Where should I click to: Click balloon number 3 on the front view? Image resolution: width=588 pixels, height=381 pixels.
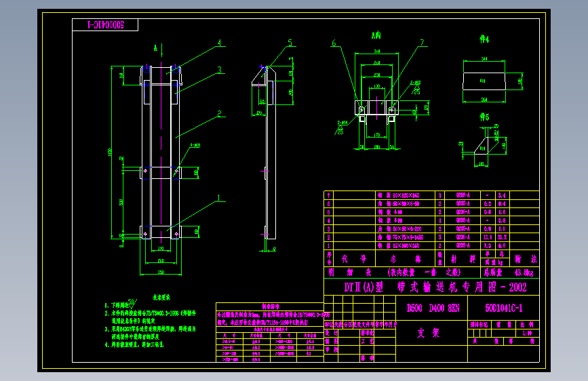pyautogui.click(x=219, y=70)
